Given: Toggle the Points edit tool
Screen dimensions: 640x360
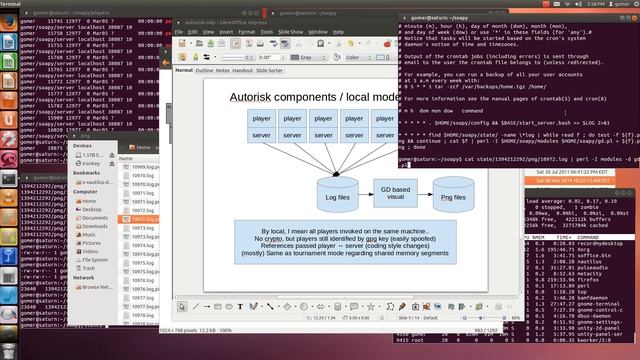Looking at the screenshot, I should pyautogui.click(x=390, y=307).
